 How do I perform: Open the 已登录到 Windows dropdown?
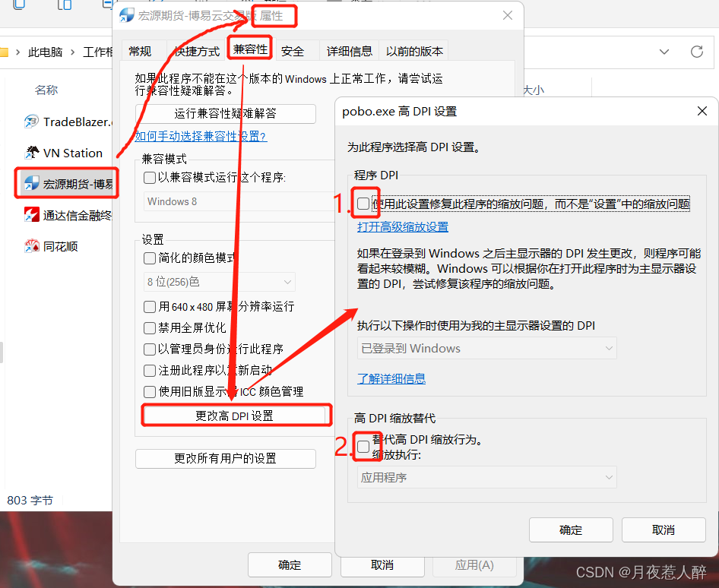[x=487, y=348]
